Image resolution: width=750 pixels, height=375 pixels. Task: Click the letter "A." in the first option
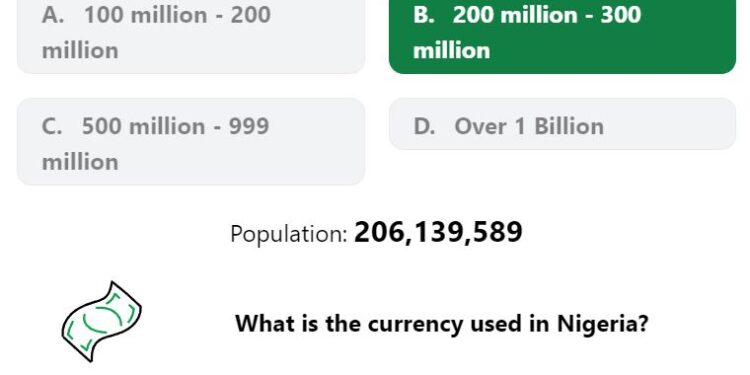pos(53,15)
